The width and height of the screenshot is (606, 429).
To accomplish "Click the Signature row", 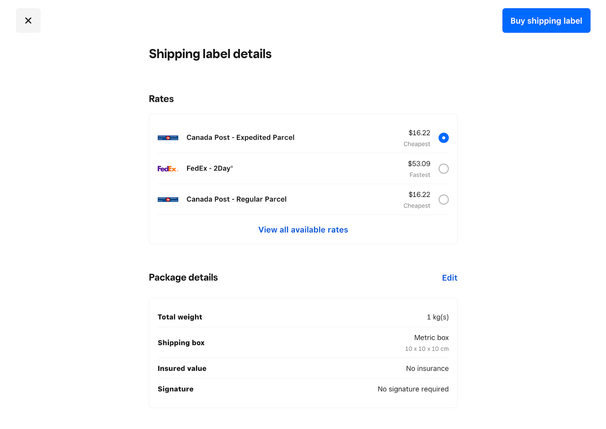I will pyautogui.click(x=303, y=389).
